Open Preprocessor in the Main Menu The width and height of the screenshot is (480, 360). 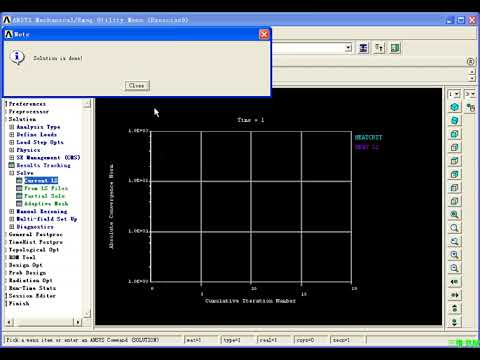[x=29, y=112]
